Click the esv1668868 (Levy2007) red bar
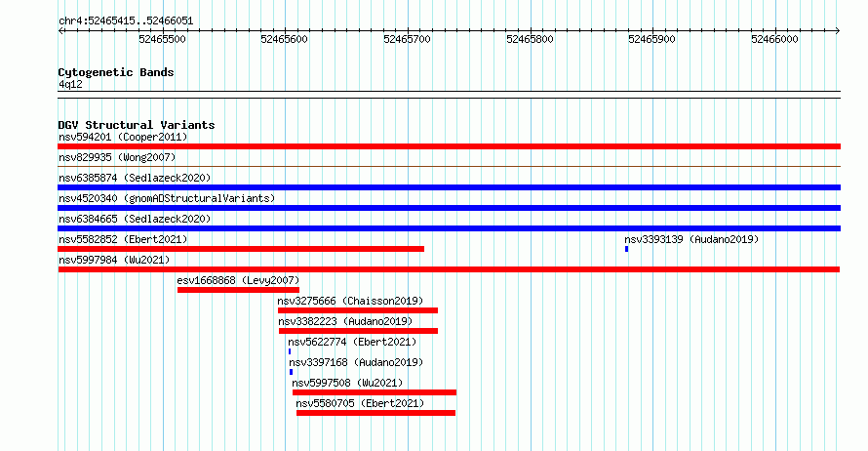 [239, 290]
